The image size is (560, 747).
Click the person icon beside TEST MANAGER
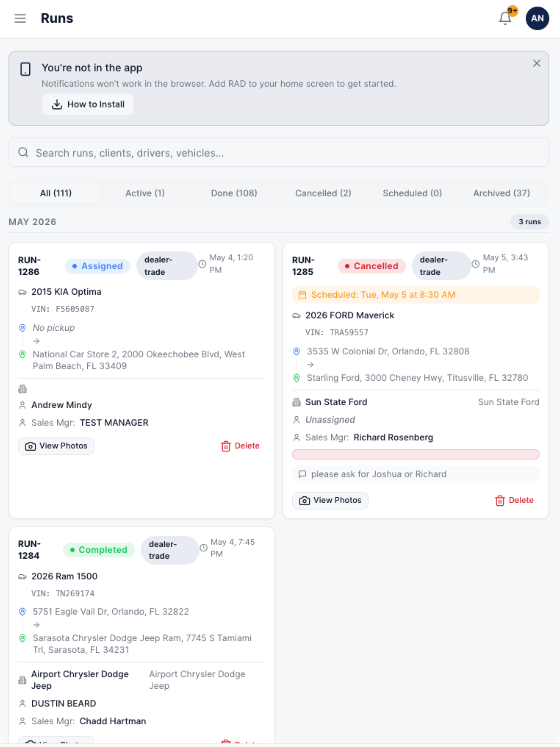point(22,423)
